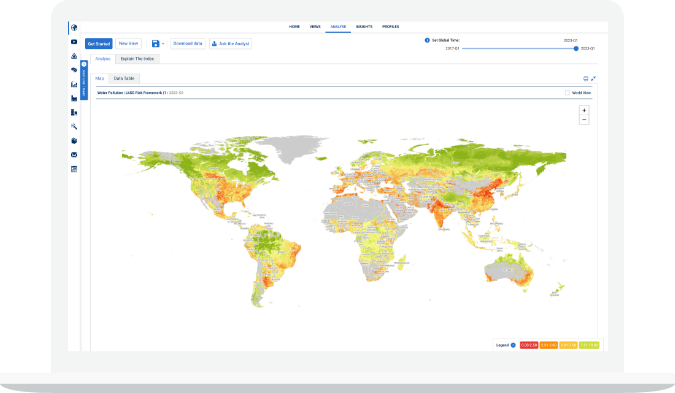675x393 pixels.
Task: Click the New View button
Action: tap(128, 43)
